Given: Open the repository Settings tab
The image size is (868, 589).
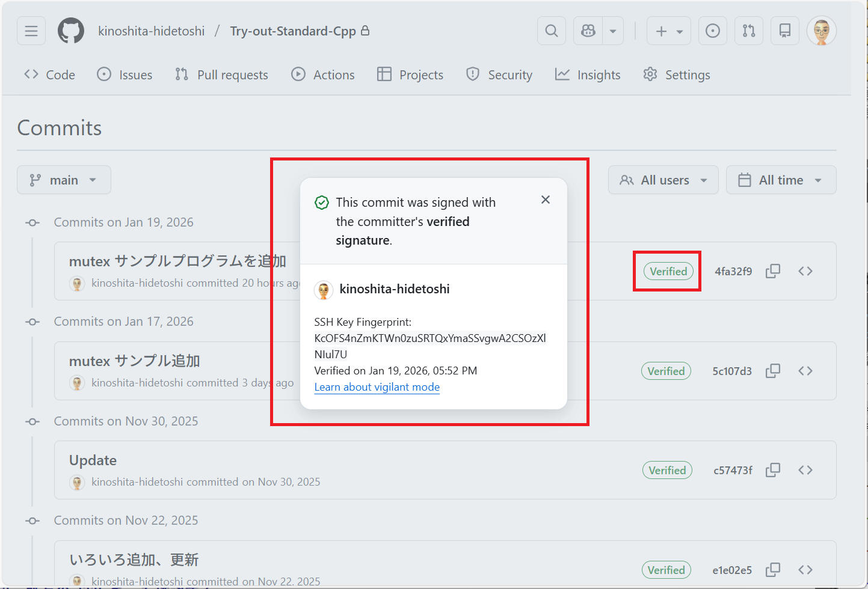Looking at the screenshot, I should tap(676, 74).
